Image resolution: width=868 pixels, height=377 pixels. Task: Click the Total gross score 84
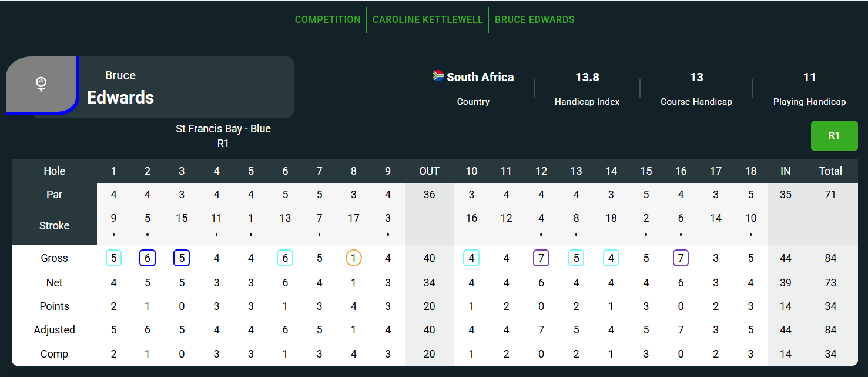tap(830, 258)
